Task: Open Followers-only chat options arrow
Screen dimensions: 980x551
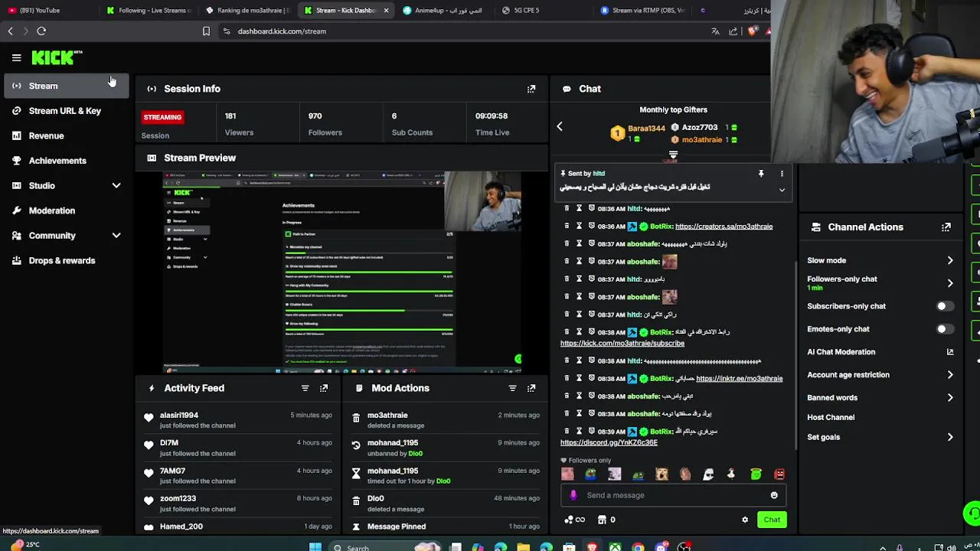Action: (950, 283)
